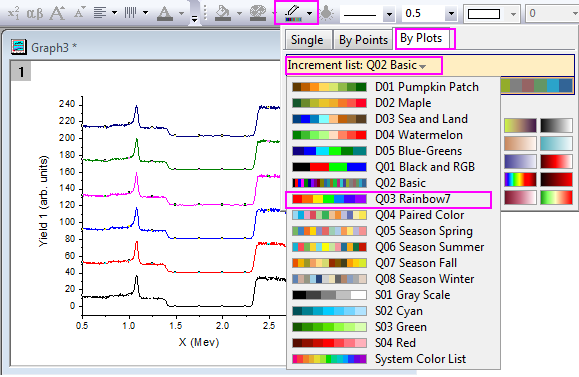
Task: Select Q04 Paired Color palette
Action: [393, 215]
